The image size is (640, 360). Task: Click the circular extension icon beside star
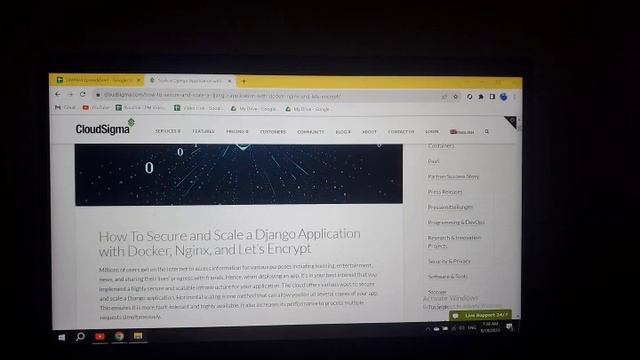tap(469, 97)
